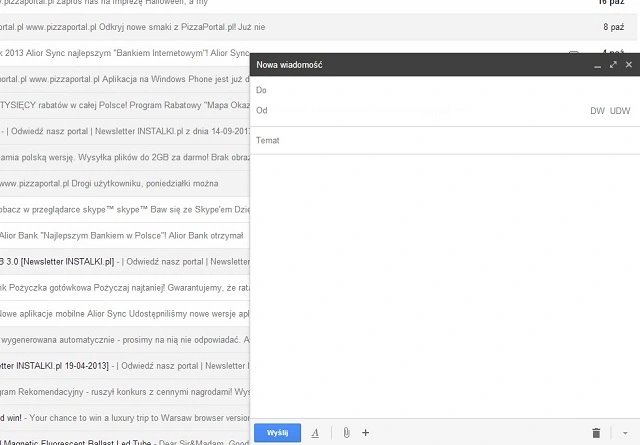
Task: Open email 'Baw się ze Skype'em'
Action: pos(124,210)
